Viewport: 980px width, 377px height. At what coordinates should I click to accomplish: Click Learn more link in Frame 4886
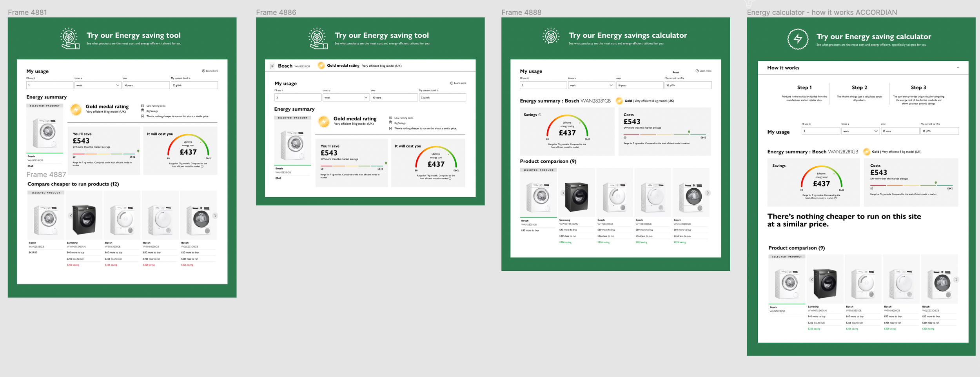458,83
